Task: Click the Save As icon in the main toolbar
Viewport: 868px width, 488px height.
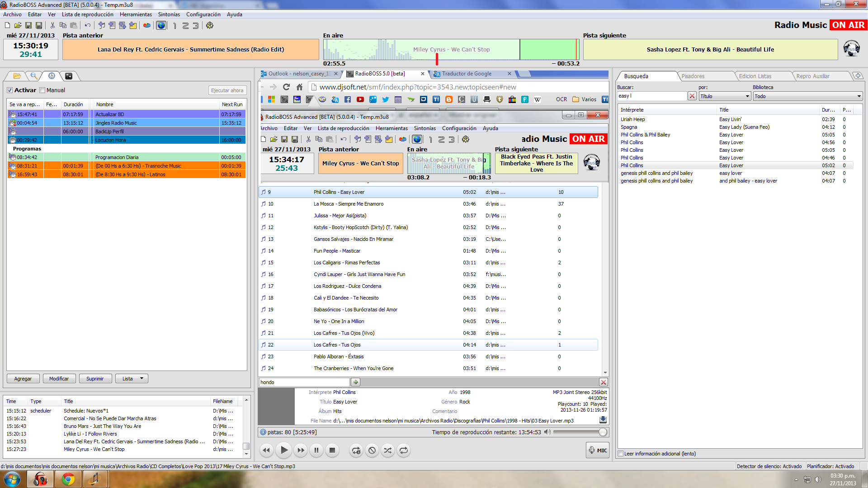Action: (x=39, y=26)
